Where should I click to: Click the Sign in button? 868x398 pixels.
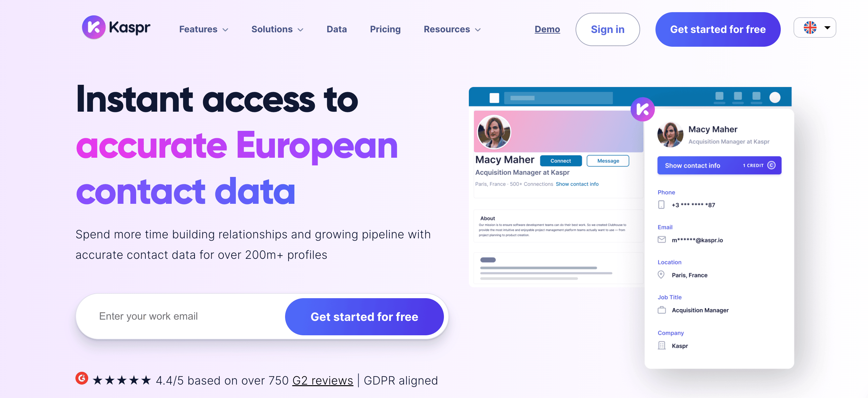(607, 29)
